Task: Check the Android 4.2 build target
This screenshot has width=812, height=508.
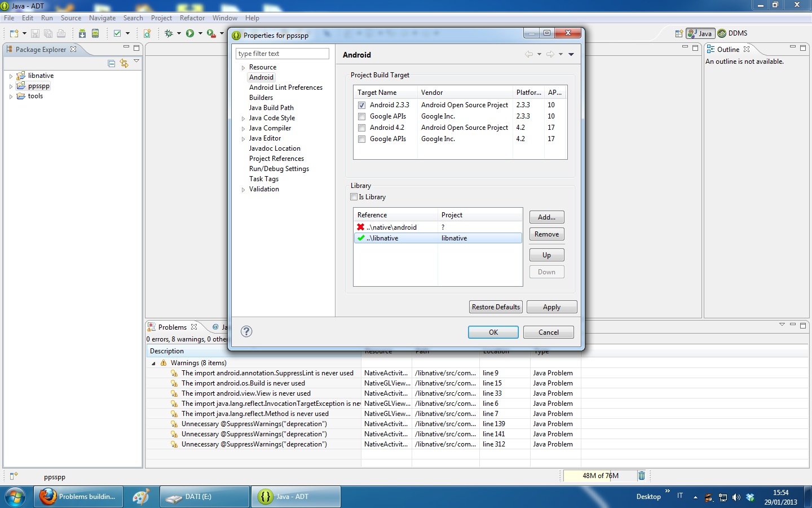Action: click(361, 128)
